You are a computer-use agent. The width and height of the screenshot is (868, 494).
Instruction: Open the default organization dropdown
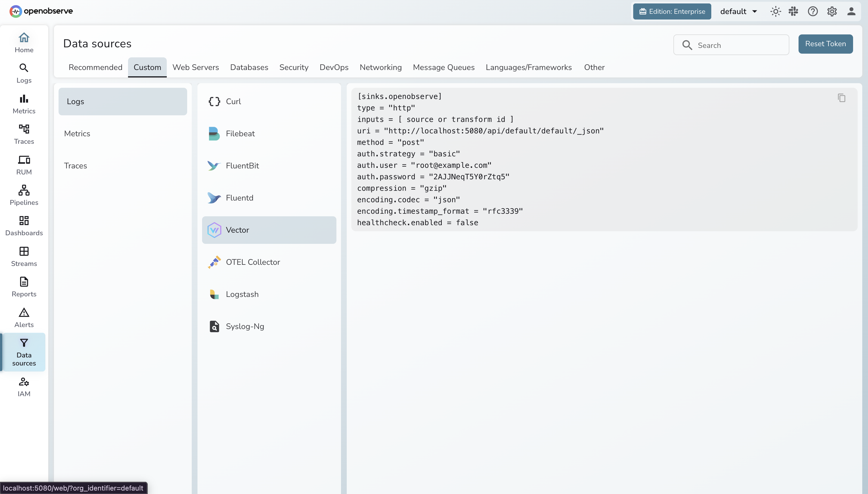(x=738, y=11)
